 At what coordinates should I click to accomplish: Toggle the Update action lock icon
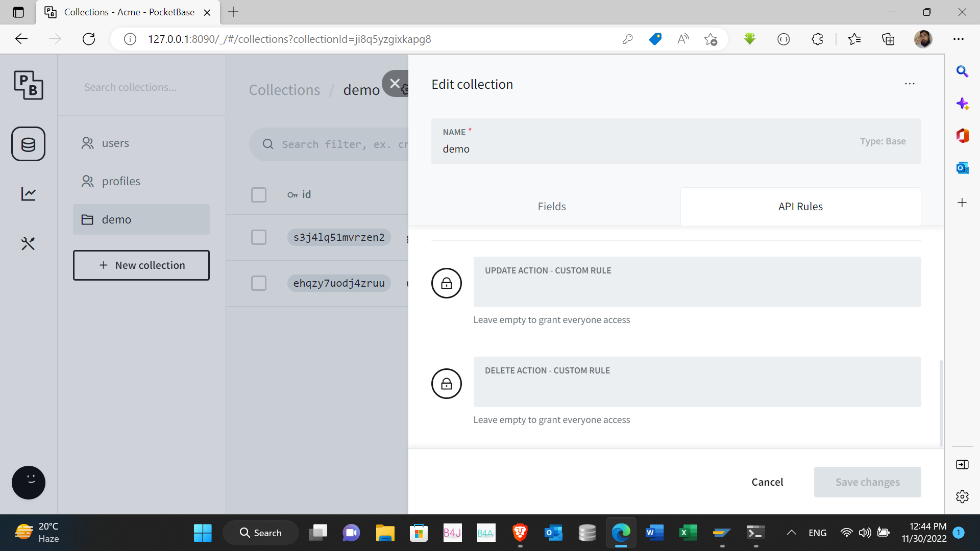446,283
